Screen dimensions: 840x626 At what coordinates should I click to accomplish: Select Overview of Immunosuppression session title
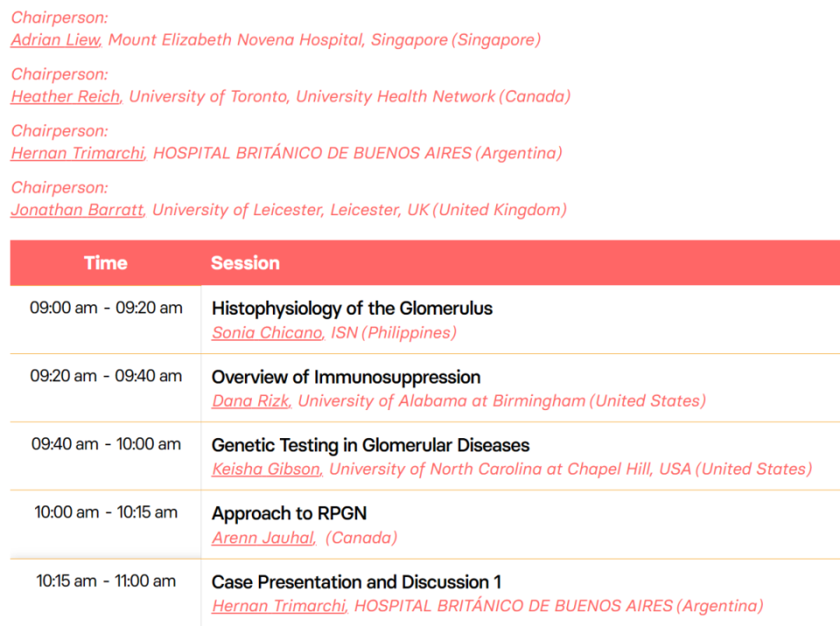pos(346,377)
